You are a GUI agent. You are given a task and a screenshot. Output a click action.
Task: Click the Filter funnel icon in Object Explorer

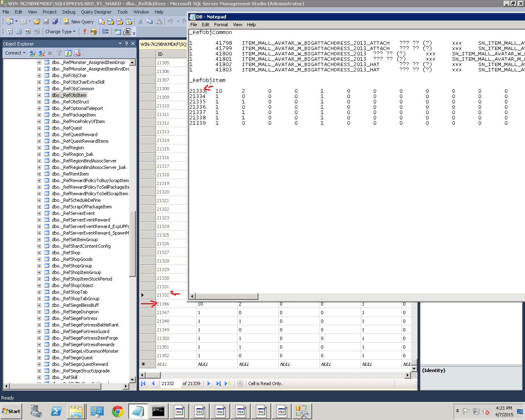click(59, 53)
